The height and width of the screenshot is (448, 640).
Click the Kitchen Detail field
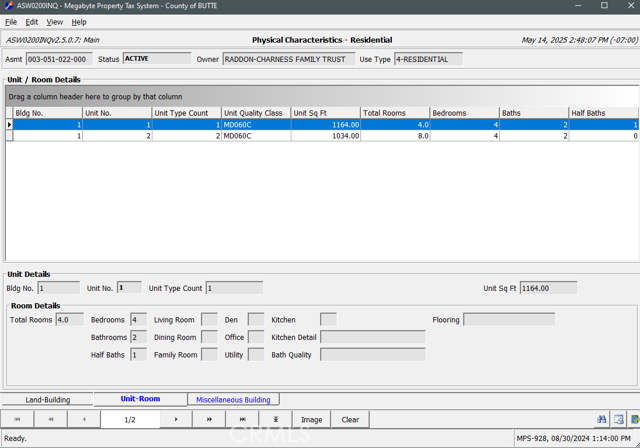pos(373,337)
